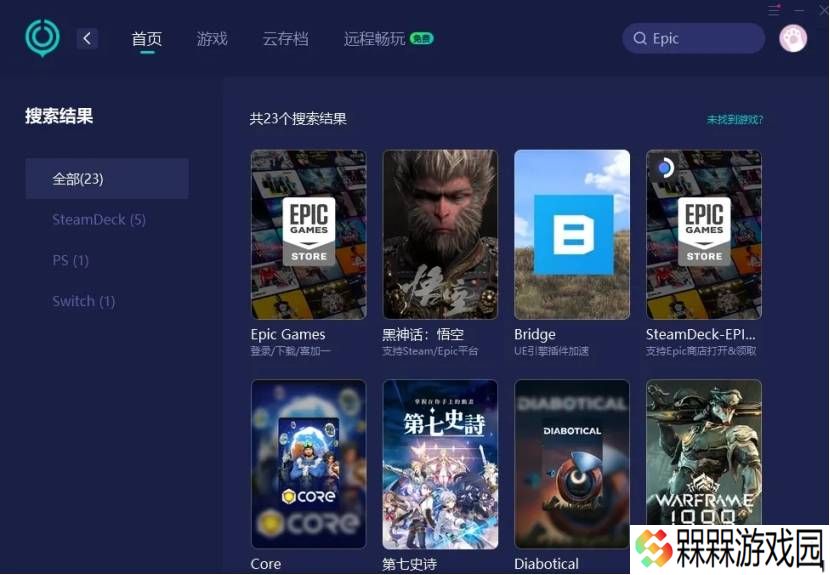
Task: Open the Epic Games store cover
Action: pos(309,235)
